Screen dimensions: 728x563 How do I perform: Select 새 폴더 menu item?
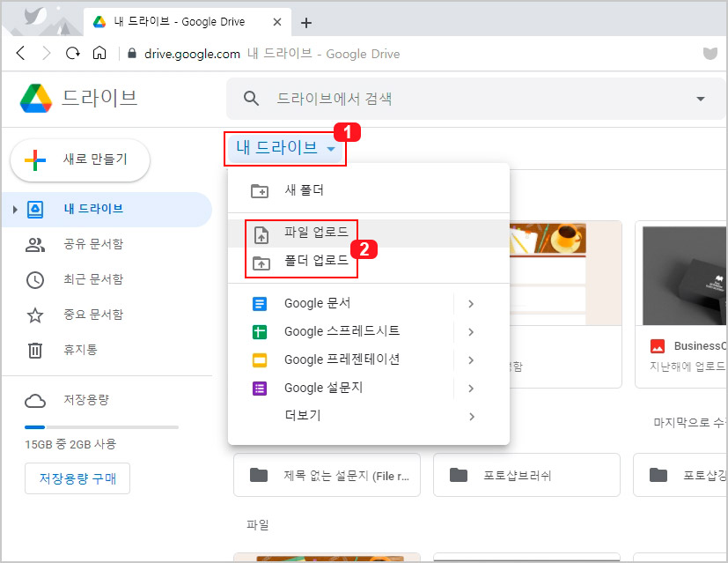click(369, 190)
